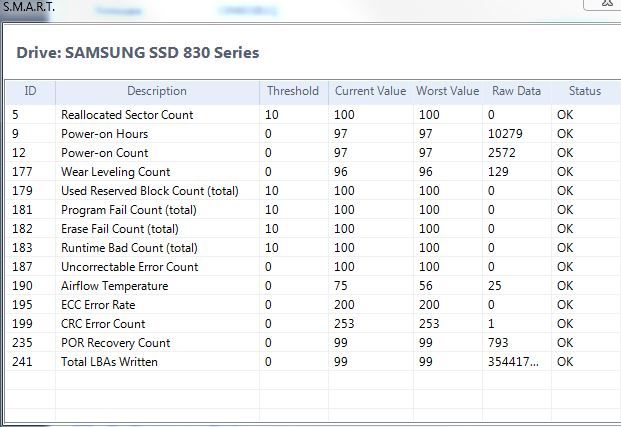The image size is (621, 427).
Task: Select the Airflow Temperature row
Action: 313,286
